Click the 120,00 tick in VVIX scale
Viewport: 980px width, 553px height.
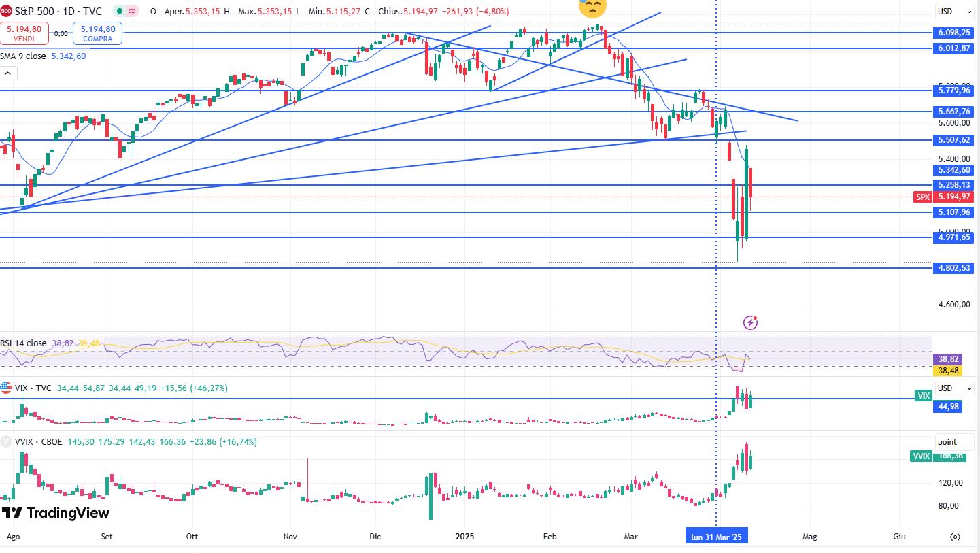tap(952, 482)
